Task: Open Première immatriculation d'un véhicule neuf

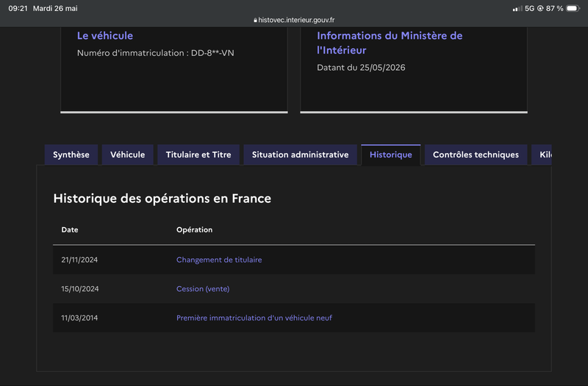Action: tap(254, 318)
